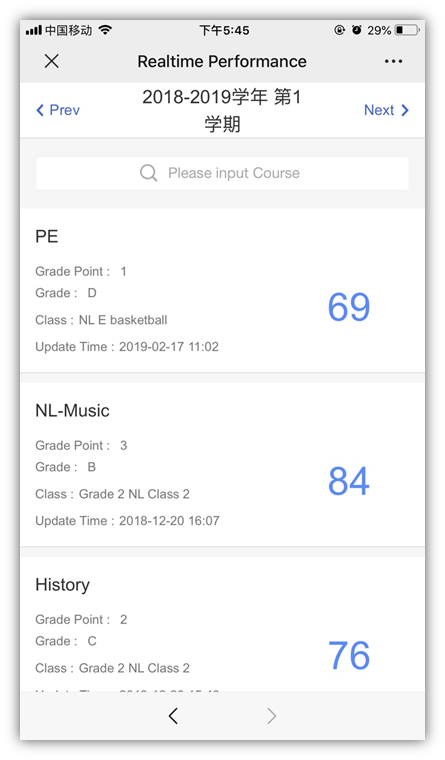The image size is (445, 760).
Task: Click the right chevron beside Next
Action: point(405,111)
